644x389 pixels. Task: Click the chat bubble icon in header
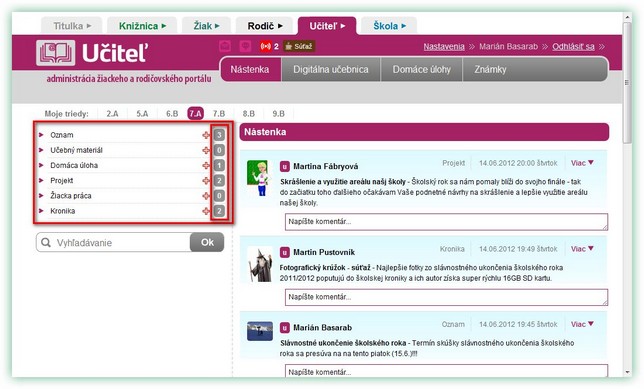[x=246, y=46]
